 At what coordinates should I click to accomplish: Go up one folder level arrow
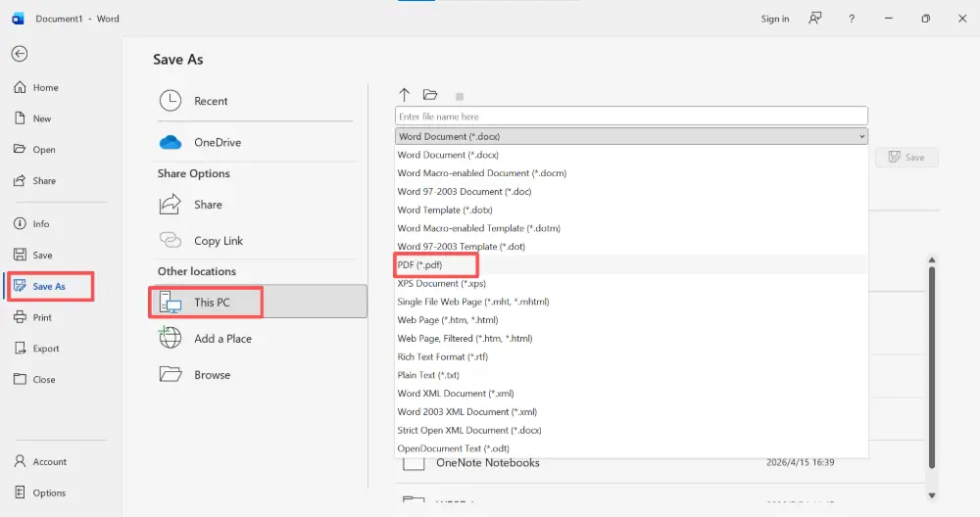(405, 95)
